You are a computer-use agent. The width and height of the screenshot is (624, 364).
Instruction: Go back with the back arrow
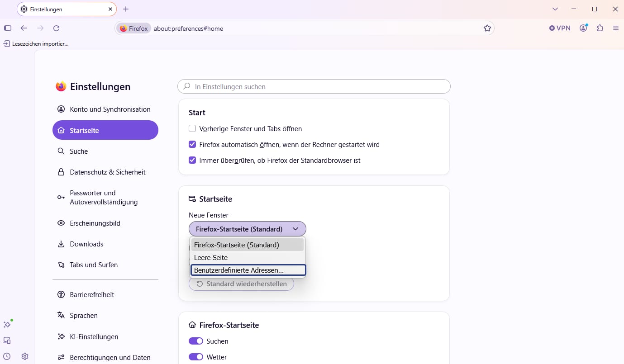(x=24, y=28)
